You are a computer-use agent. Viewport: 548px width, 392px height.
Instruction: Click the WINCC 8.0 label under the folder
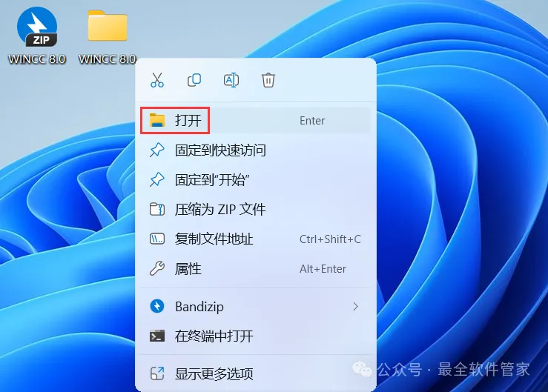pyautogui.click(x=108, y=59)
